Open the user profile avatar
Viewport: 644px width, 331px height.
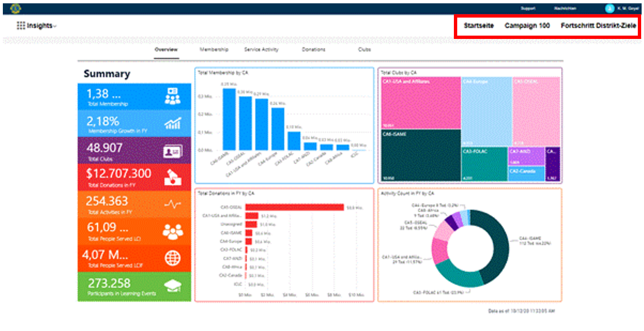(x=609, y=8)
